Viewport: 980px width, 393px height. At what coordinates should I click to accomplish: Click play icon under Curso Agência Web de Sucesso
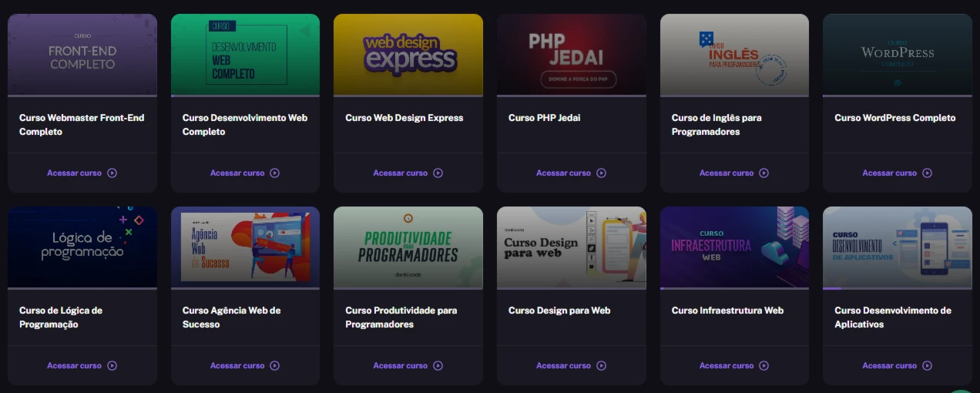coord(275,366)
